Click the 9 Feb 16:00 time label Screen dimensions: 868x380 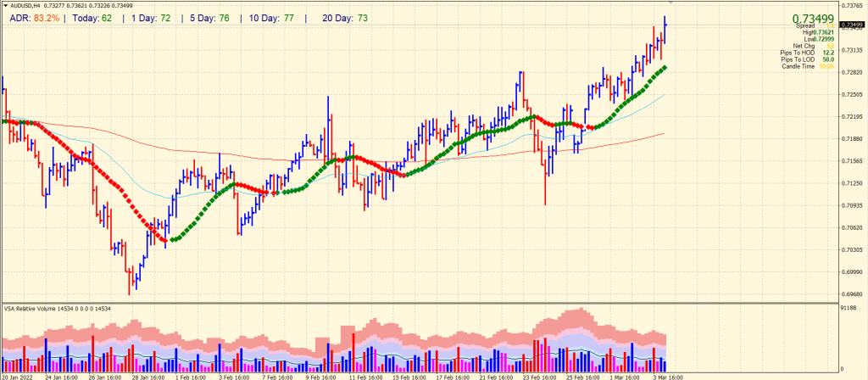point(323,376)
